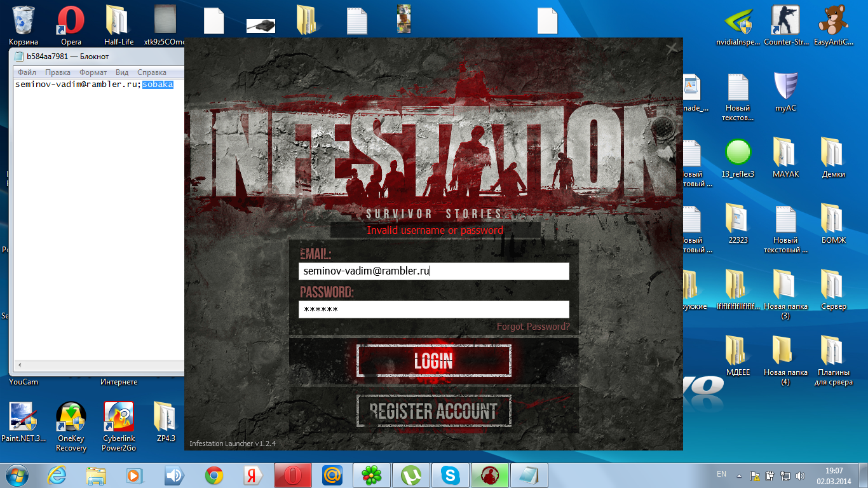Screen dimensions: 868x488
Task: Open the Правка menu in Notepad
Action: point(58,72)
